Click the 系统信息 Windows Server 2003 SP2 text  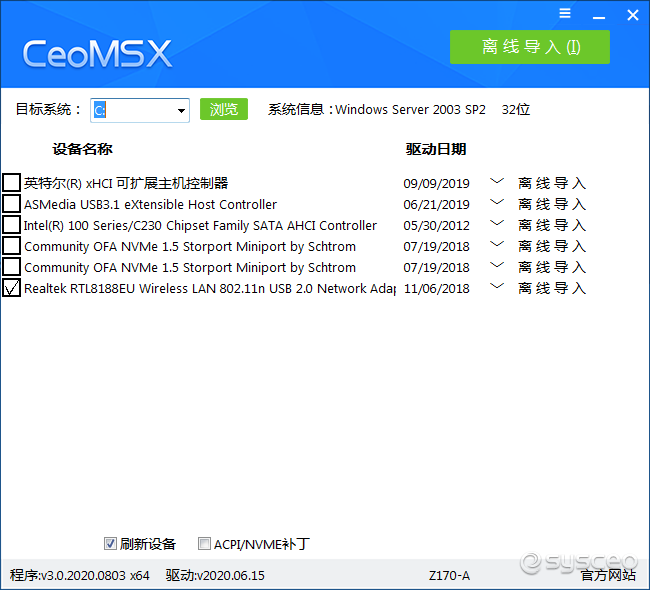click(399, 109)
